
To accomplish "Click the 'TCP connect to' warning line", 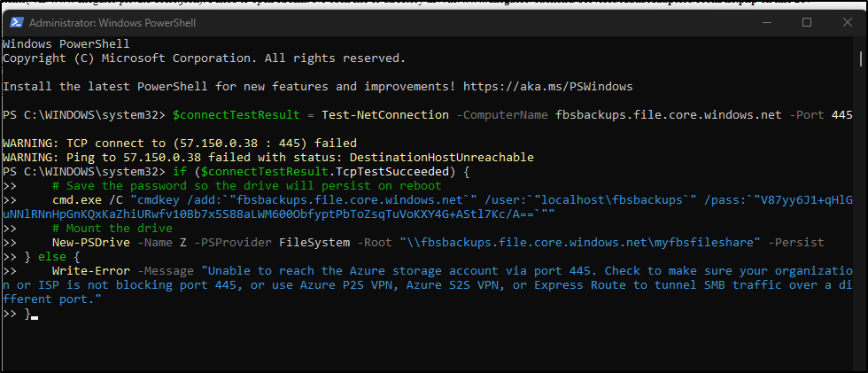I will tap(180, 144).
